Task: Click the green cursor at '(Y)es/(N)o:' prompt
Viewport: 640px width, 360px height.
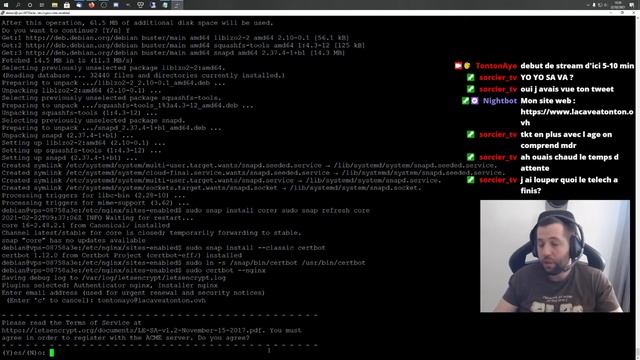Action: click(x=52, y=353)
